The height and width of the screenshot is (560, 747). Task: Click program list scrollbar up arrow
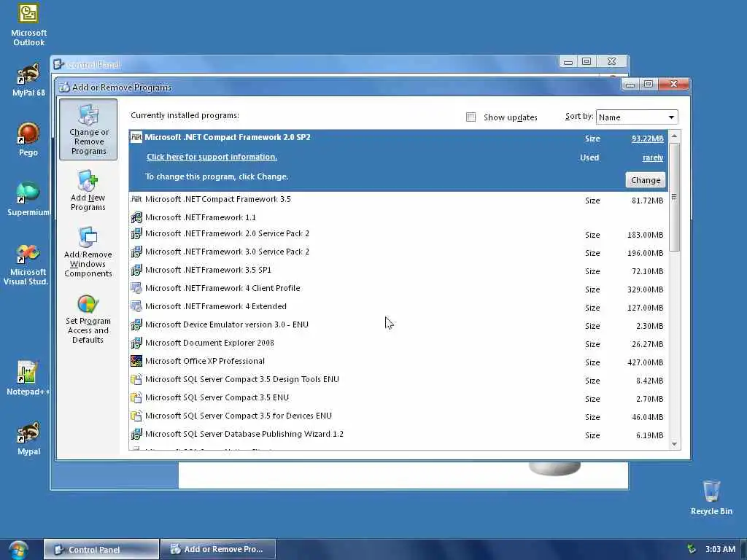674,136
